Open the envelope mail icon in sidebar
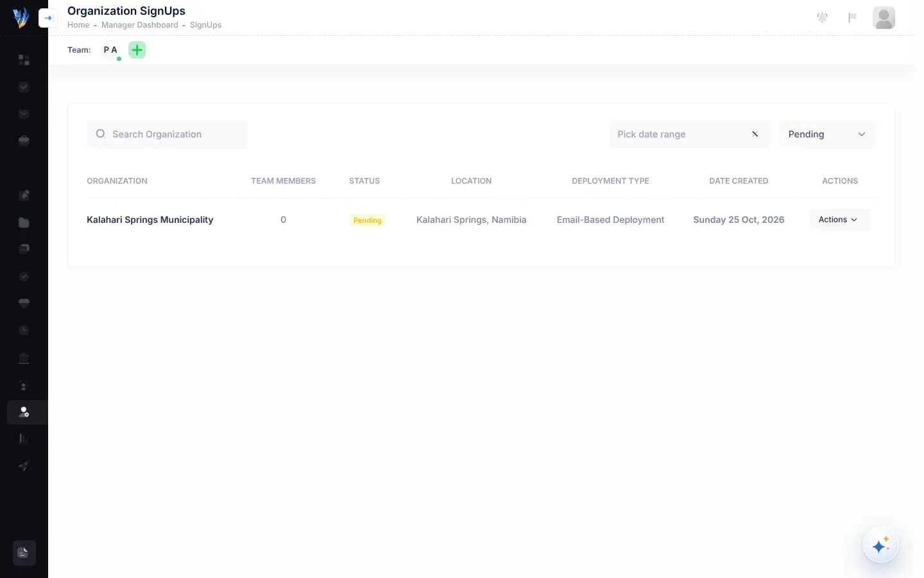This screenshot has height=578, width=924. (24, 114)
